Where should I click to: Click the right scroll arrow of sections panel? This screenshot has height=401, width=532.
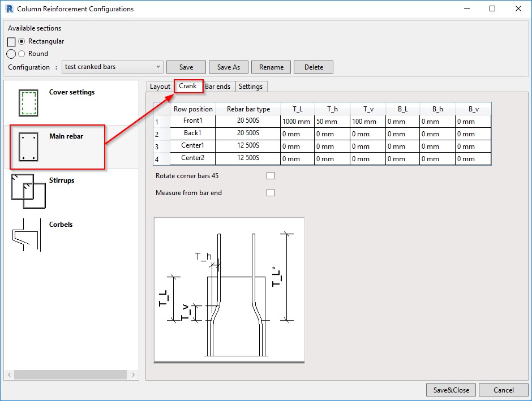point(133,374)
